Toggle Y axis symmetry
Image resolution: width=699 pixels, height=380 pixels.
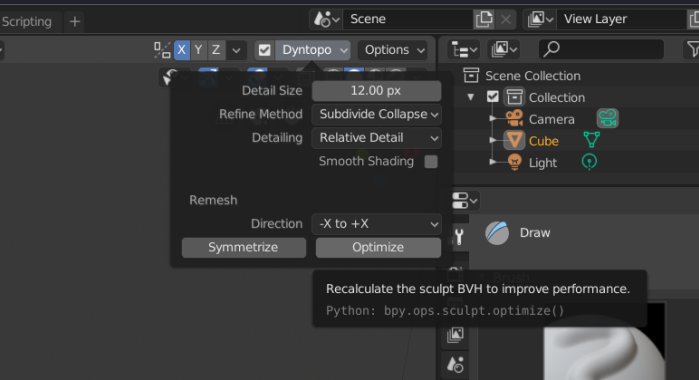[x=199, y=50]
